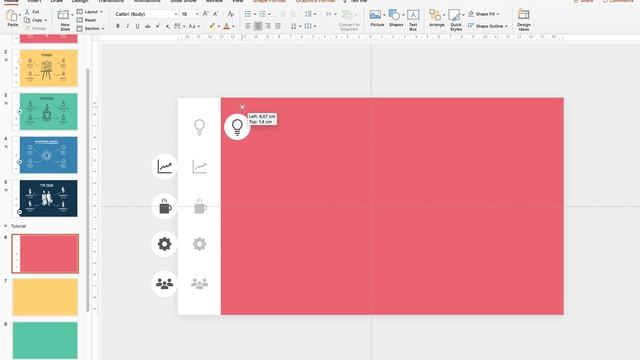640x360 pixels.
Task: Open the Shape Fill dropdown arrow
Action: pos(498,14)
